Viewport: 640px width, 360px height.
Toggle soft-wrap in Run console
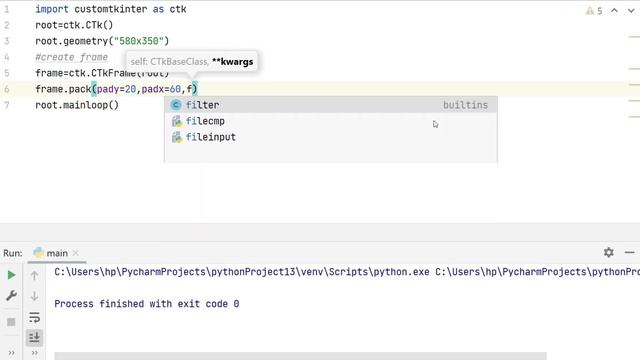click(x=34, y=317)
